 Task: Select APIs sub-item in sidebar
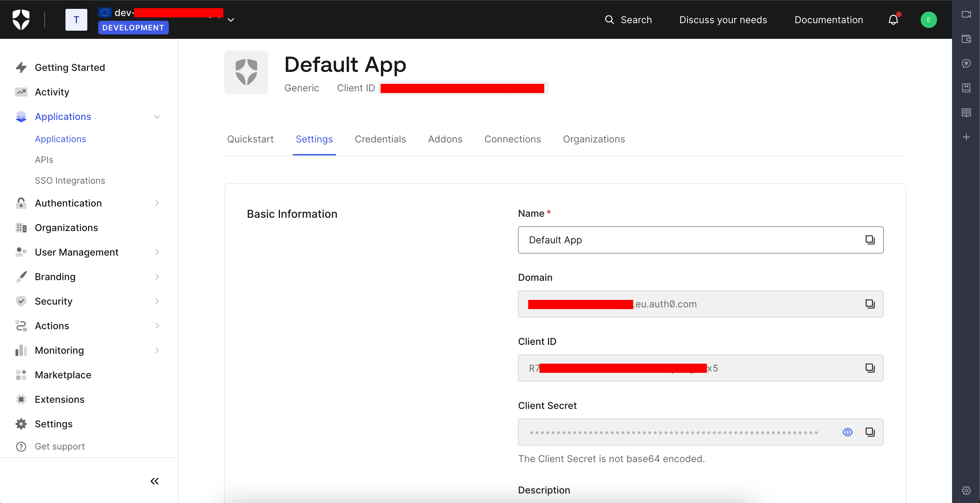pos(44,160)
